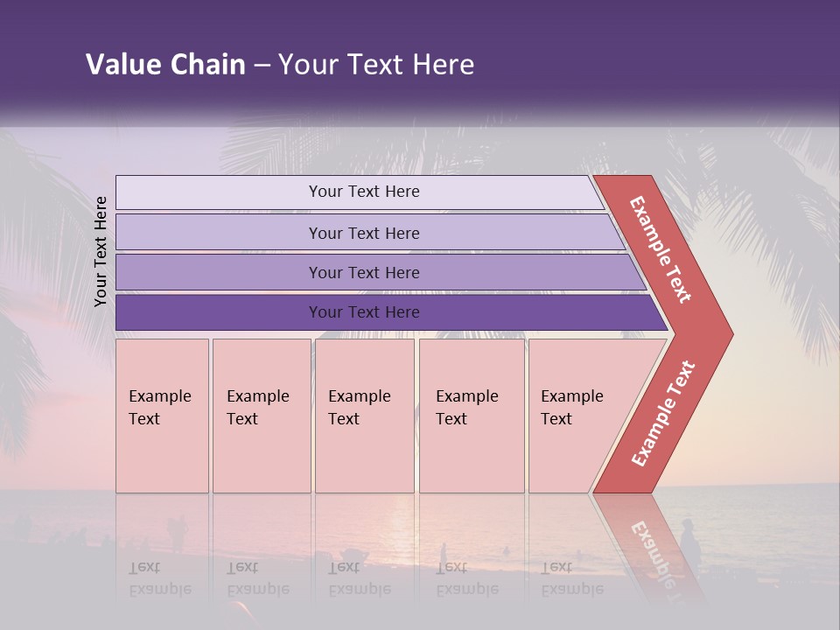
Task: Select the middle pink Example Text box
Action: tap(364, 416)
